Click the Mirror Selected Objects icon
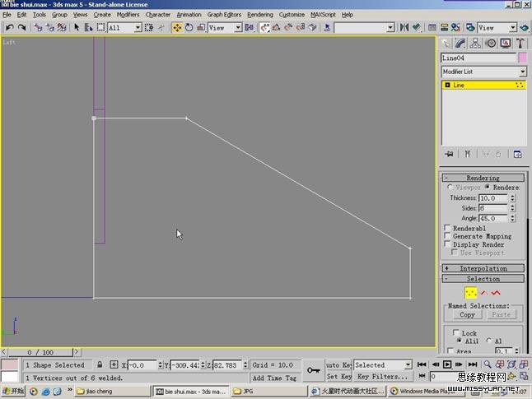Screen dimensions: 532x399 [404, 27]
